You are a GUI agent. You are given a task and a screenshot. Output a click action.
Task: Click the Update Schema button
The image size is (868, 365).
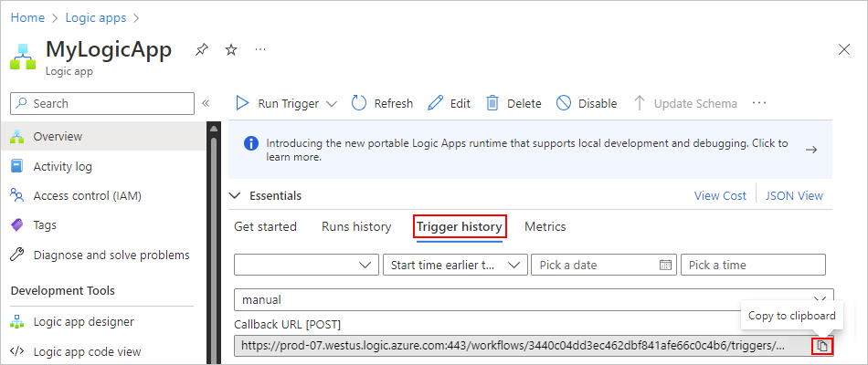pos(686,103)
